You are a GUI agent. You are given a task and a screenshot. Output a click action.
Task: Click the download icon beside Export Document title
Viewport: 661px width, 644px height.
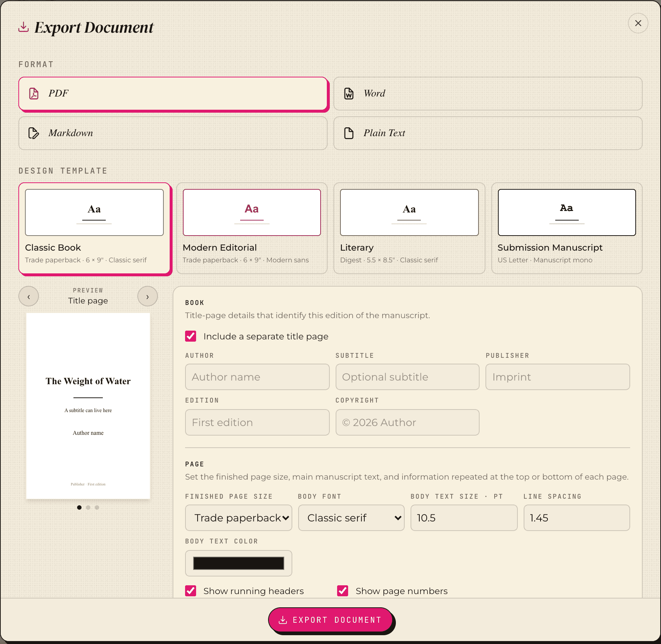(x=24, y=27)
